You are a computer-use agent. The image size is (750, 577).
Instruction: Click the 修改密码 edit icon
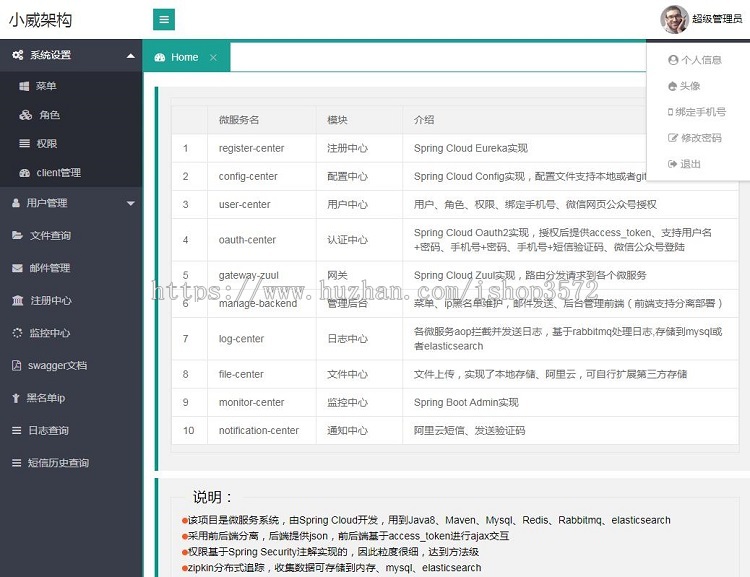[673, 138]
